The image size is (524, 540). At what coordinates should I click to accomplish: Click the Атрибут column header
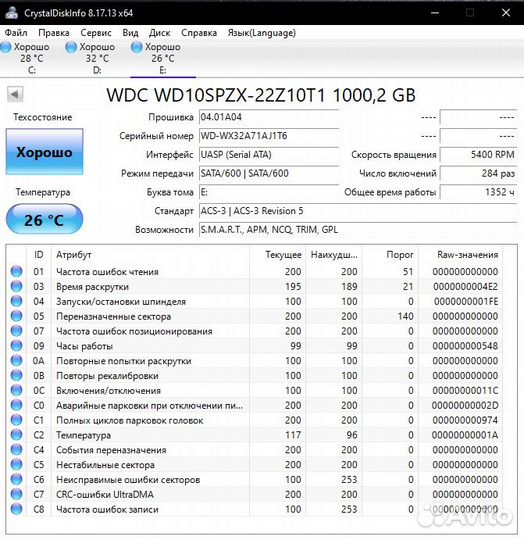click(x=150, y=255)
